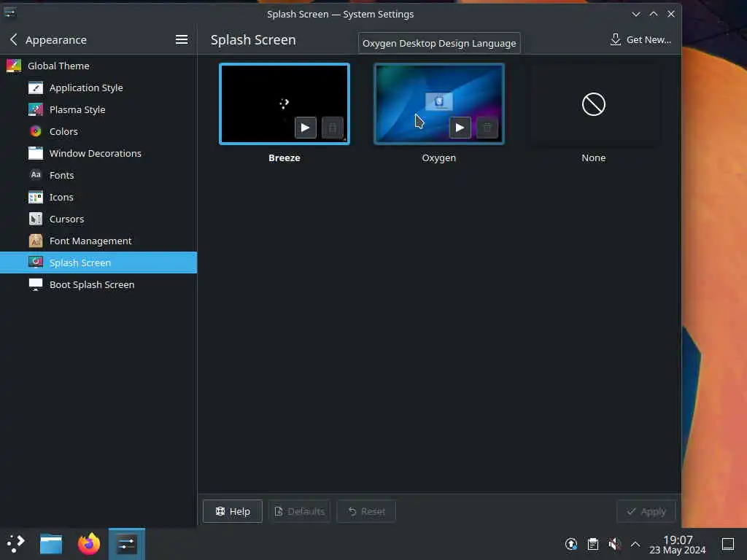
Task: Select the Oxygen splash screen thumbnail
Action: coord(438,104)
